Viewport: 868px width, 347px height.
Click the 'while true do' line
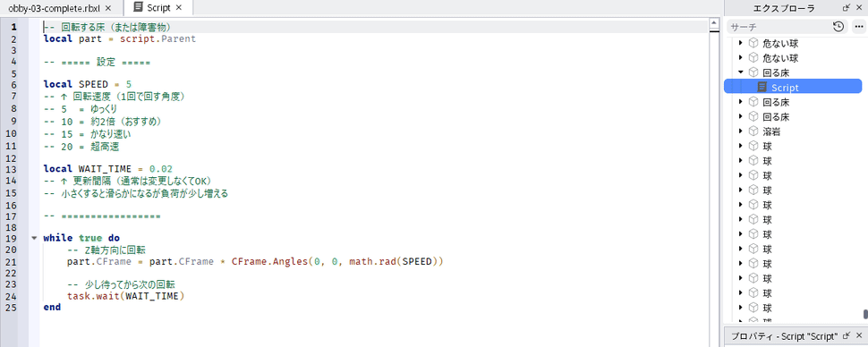coord(81,238)
